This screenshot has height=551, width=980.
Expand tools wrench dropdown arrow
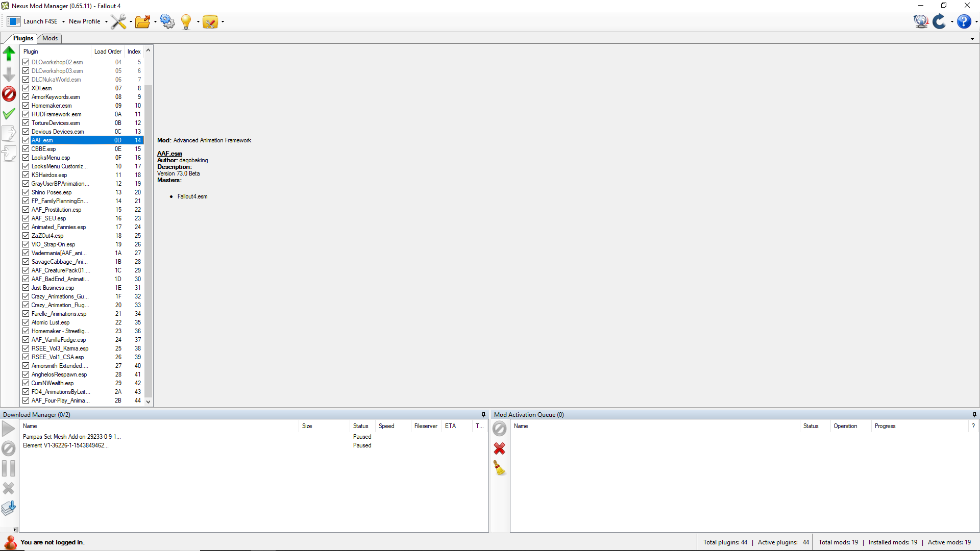(131, 21)
